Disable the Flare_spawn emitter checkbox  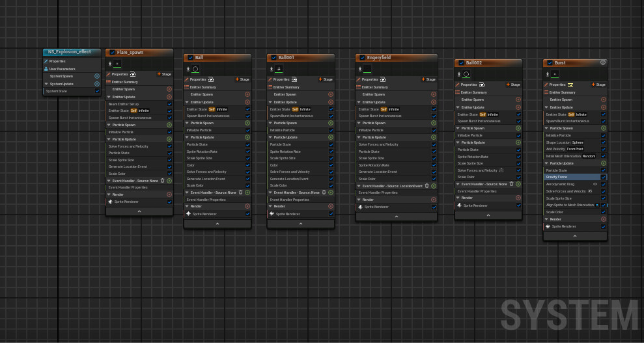(x=112, y=53)
